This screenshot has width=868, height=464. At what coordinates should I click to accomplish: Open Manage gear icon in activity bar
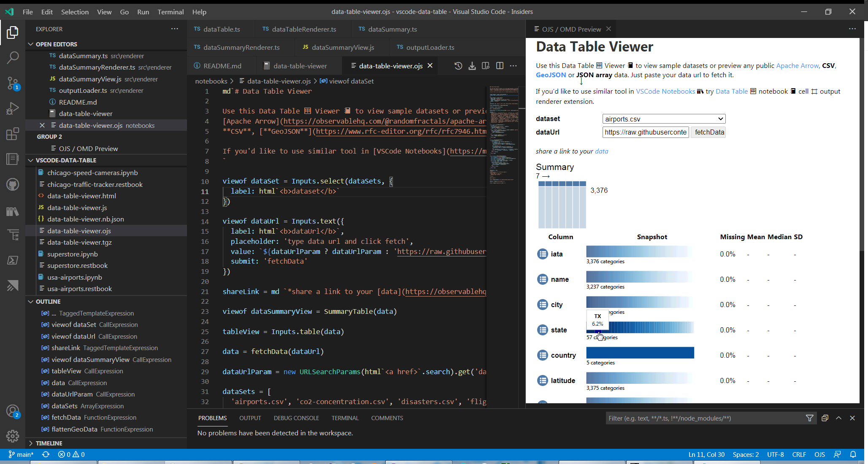pos(13,436)
